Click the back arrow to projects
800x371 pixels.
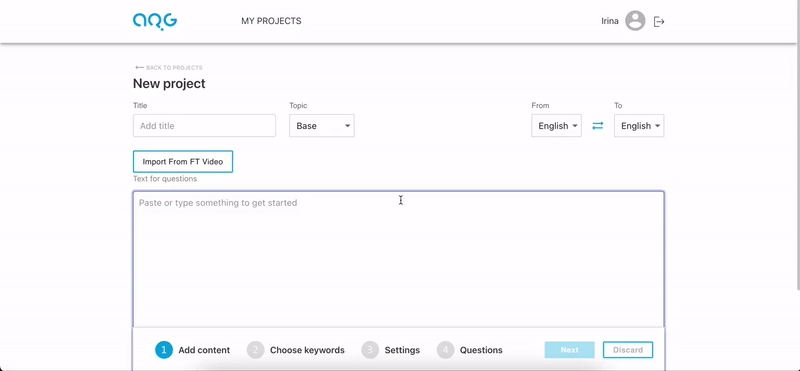pos(139,67)
